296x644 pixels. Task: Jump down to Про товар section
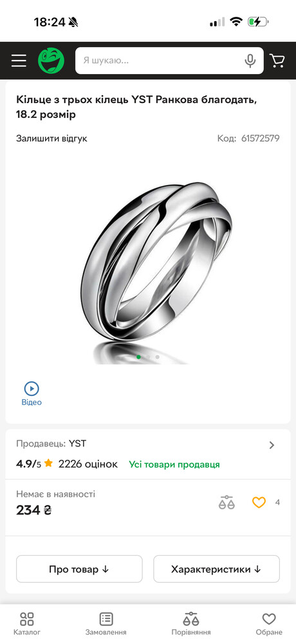pyautogui.click(x=79, y=569)
